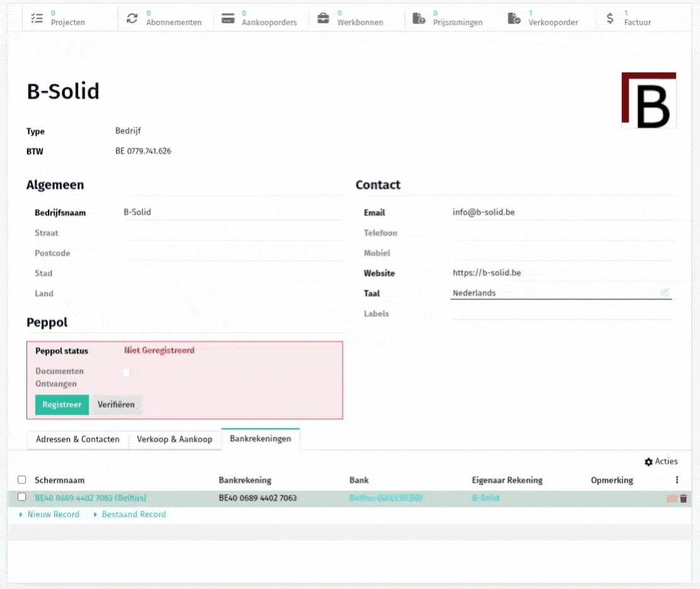700x589 pixels.
Task: Toggle the Documenten Ontvangen switch
Action: pos(127,373)
